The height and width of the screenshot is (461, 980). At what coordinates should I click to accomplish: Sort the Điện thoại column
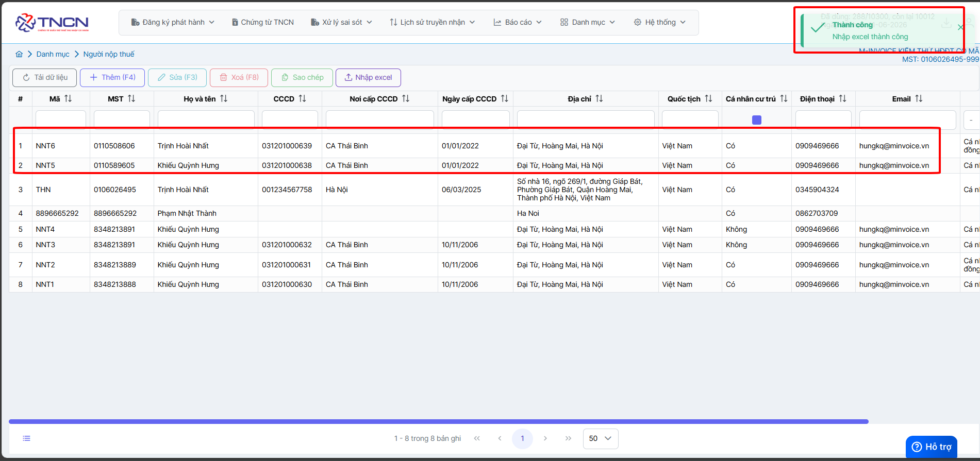coord(842,98)
